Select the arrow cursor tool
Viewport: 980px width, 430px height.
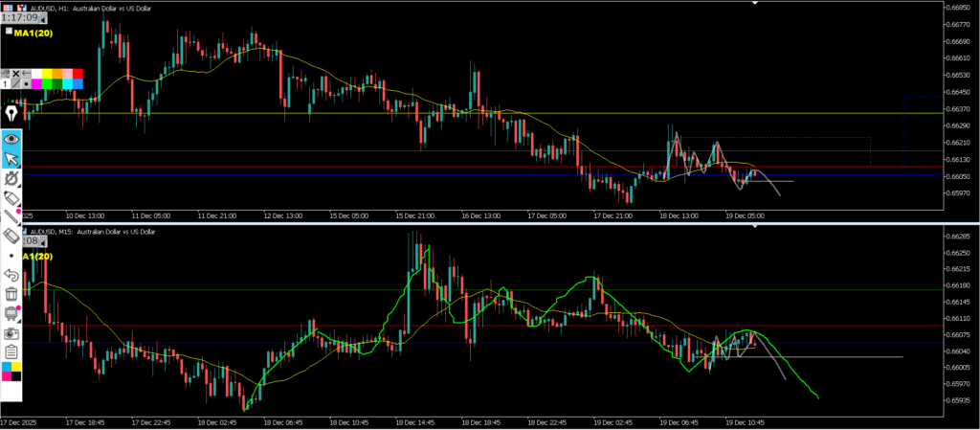pos(12,159)
